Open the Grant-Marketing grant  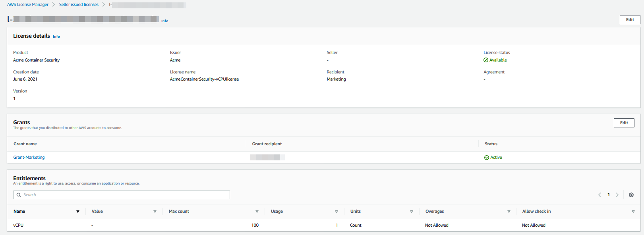click(x=29, y=158)
